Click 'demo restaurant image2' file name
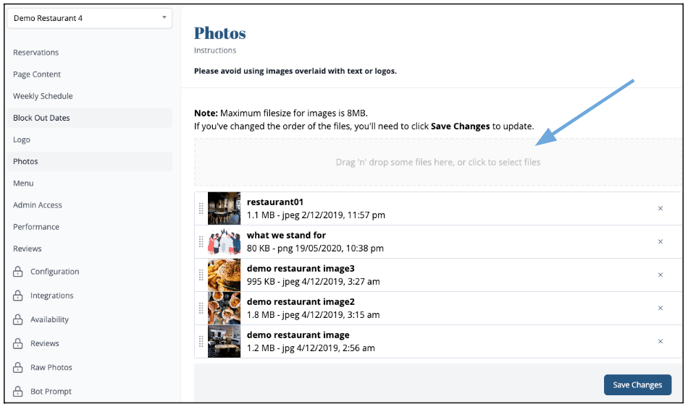Viewport: 688px width, 409px height. tap(301, 302)
